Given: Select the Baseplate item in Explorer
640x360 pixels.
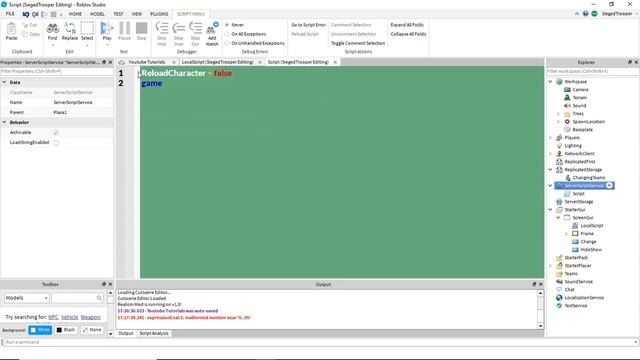Looking at the screenshot, I should [582, 130].
